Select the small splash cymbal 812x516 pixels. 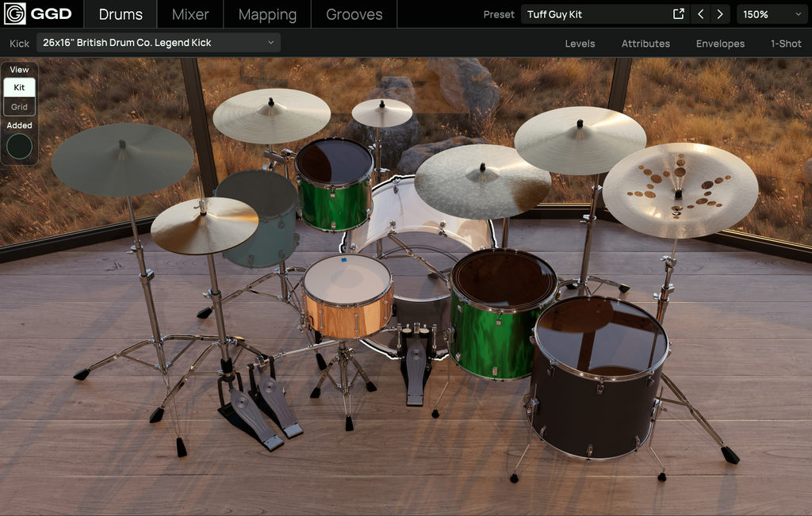382,113
